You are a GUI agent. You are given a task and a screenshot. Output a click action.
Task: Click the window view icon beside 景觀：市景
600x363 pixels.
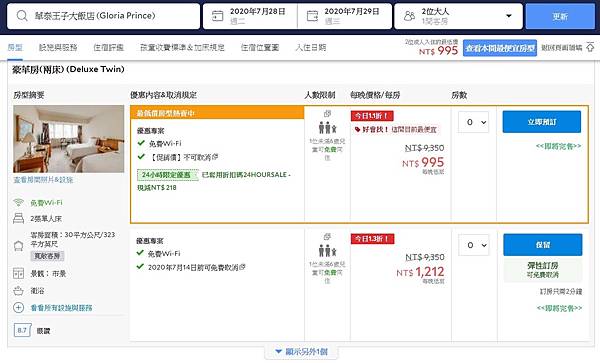[18, 273]
